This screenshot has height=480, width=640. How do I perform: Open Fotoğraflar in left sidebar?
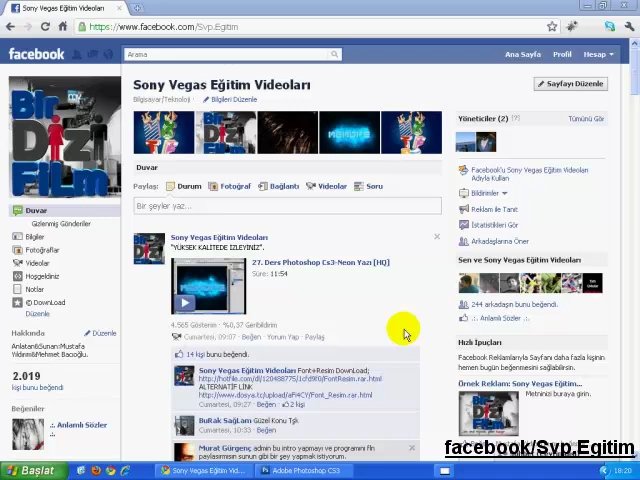(36, 250)
